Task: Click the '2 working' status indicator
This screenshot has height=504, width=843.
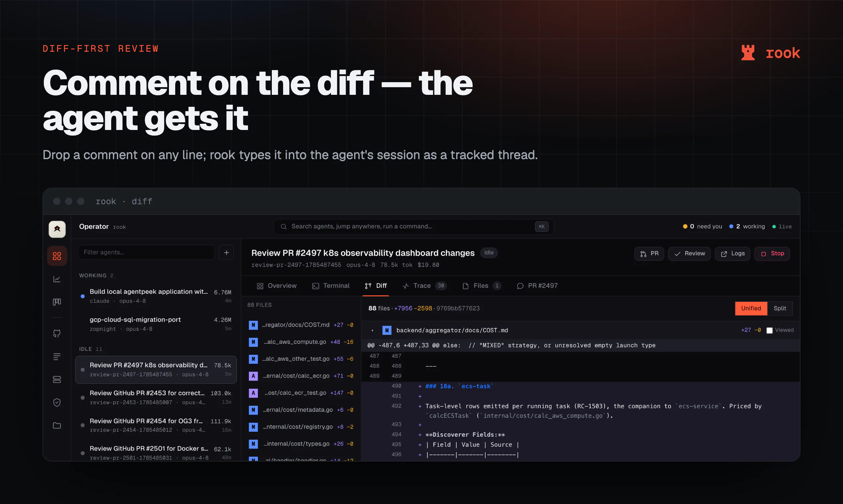Action: [747, 226]
